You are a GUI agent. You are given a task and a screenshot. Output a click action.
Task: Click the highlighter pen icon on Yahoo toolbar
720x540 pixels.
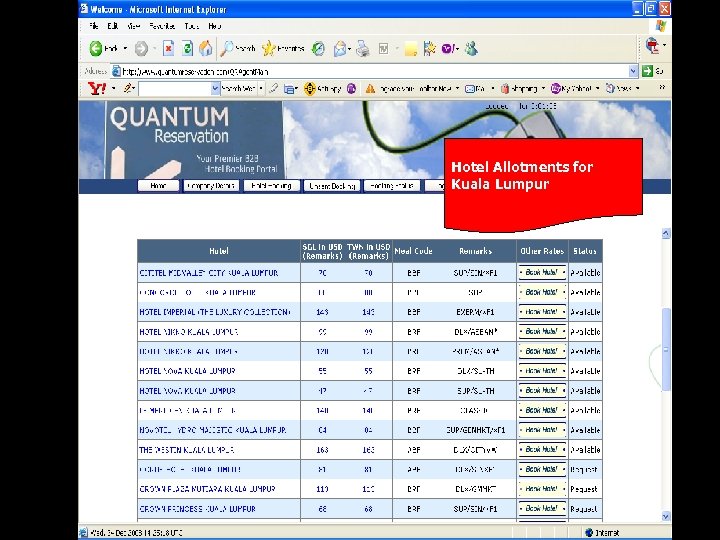coord(274,88)
